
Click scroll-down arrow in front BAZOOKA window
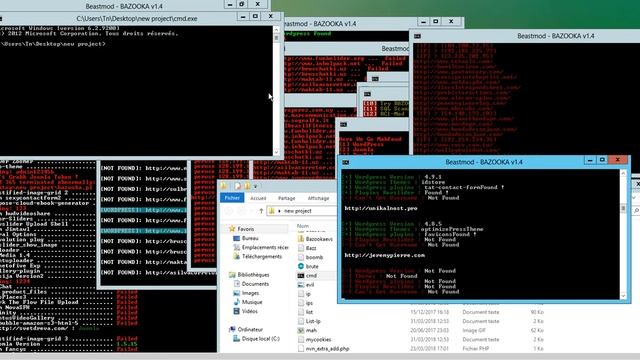[x=623, y=296]
